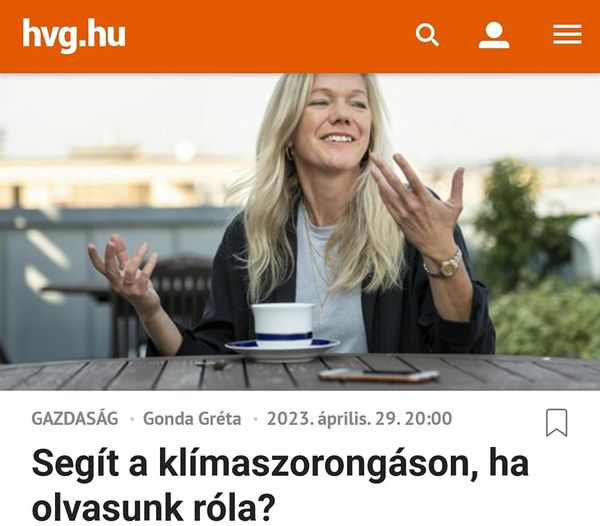Viewport: 600px width, 526px height.
Task: Return to the hvg.hu homepage via logo
Action: 74,35
